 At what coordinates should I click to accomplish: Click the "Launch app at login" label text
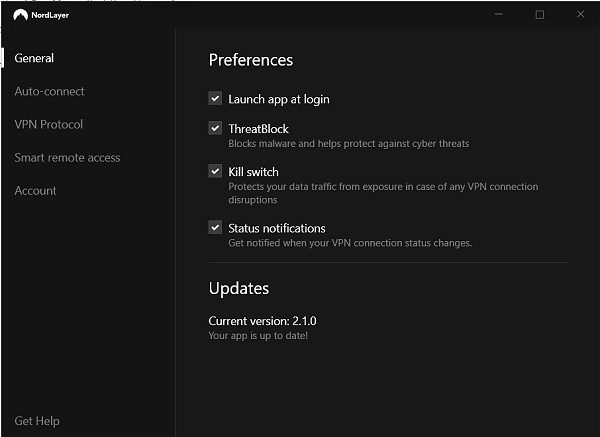coord(278,99)
